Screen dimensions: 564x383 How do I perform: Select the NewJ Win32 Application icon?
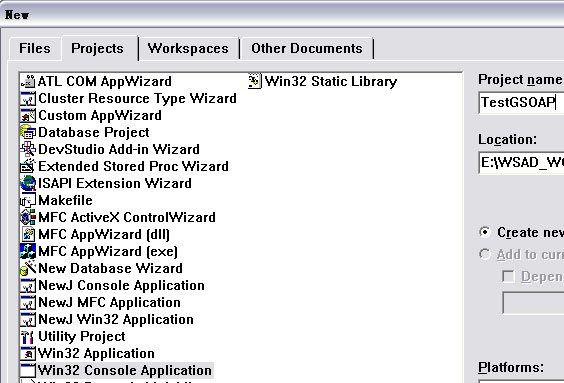point(28,319)
